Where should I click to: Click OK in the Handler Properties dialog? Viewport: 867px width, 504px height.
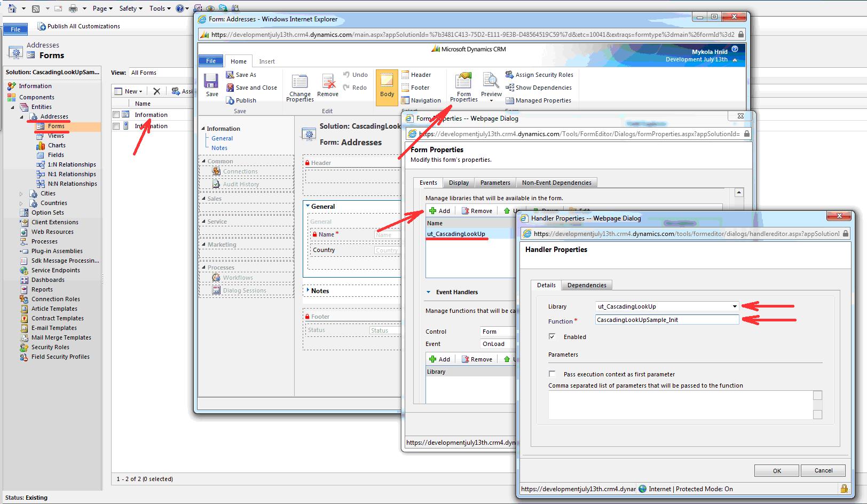[x=776, y=470]
